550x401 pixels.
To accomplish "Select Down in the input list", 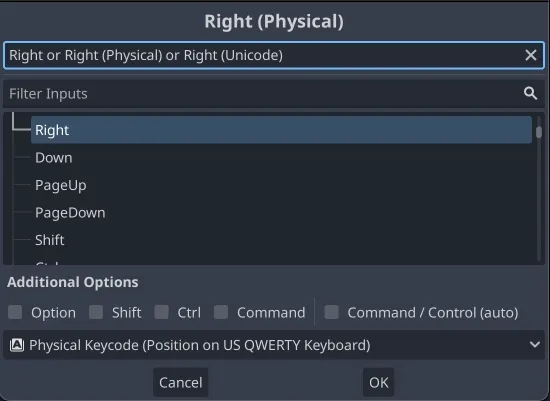I will tap(54, 158).
